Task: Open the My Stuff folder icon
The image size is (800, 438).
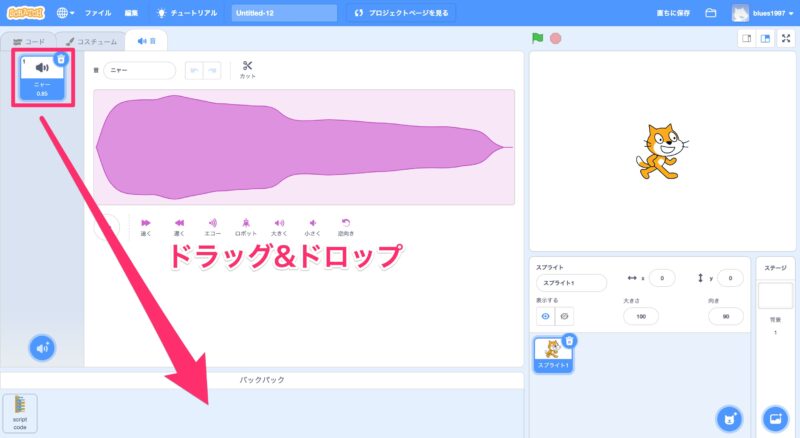Action: click(x=711, y=13)
